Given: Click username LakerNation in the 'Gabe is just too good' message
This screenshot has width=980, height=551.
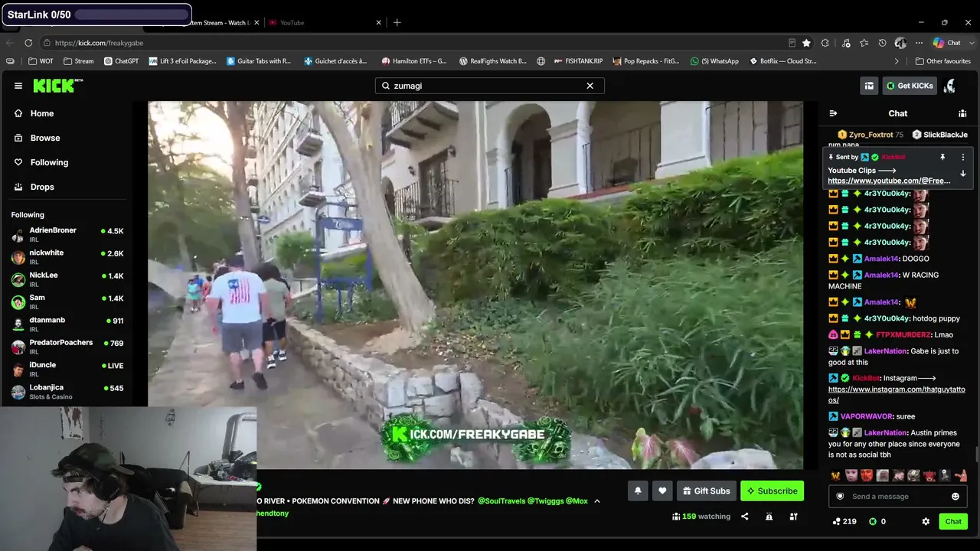Looking at the screenshot, I should [886, 351].
